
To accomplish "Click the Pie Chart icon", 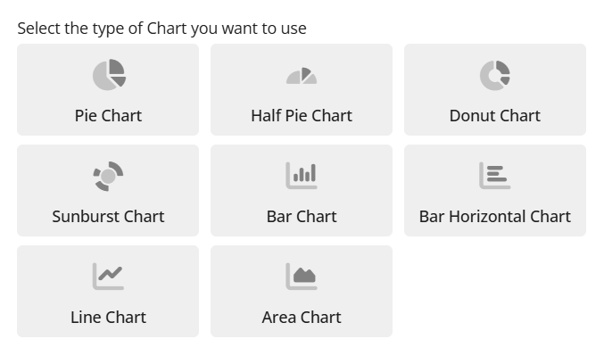I will tap(109, 74).
